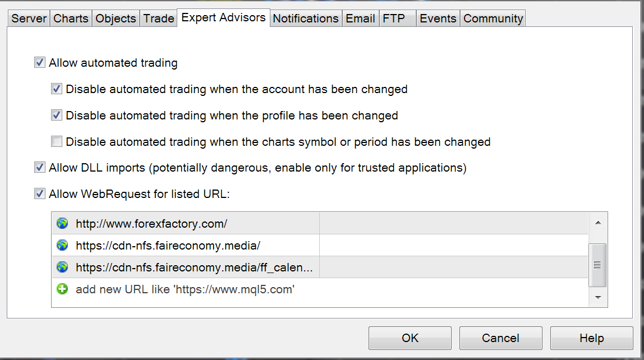Viewport: 644px width, 360px height.
Task: Click globe icon of the ff_calen... URL row
Action: pyautogui.click(x=62, y=267)
